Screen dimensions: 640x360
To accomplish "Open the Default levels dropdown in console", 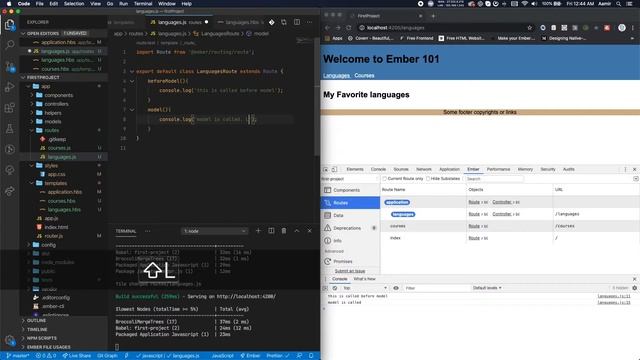I will (487, 288).
